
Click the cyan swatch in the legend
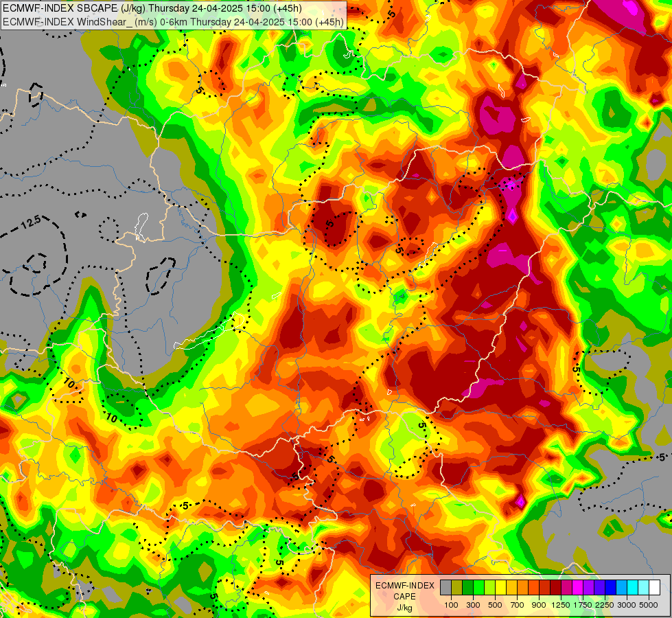(x=632, y=587)
